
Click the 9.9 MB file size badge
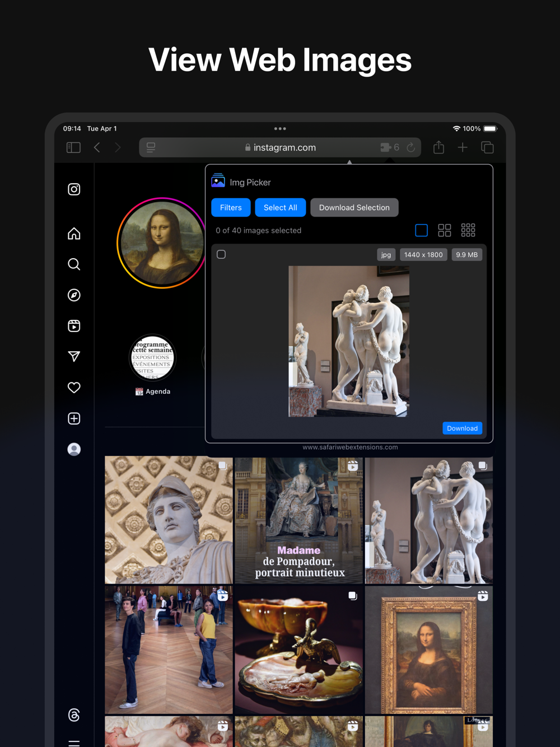point(466,255)
